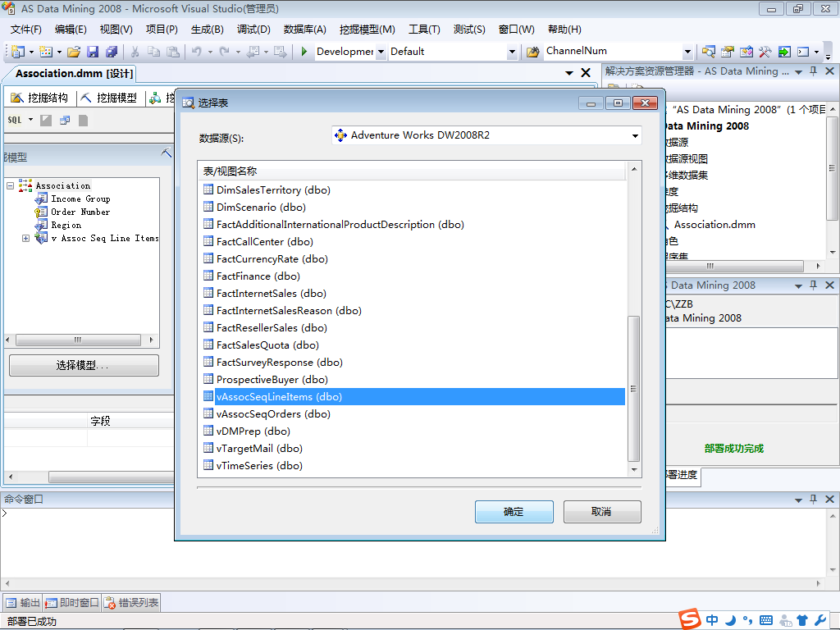Open the 文件(F) menu
Viewport: 840px width, 630px height.
25,30
